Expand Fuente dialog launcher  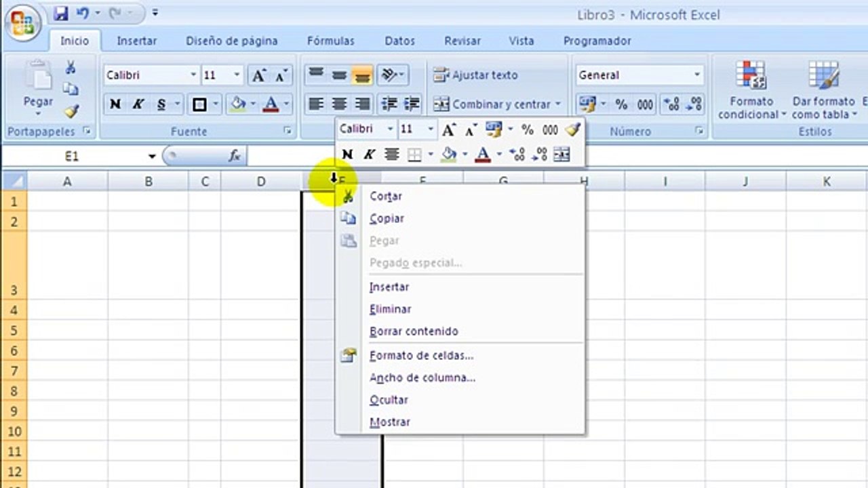click(287, 131)
